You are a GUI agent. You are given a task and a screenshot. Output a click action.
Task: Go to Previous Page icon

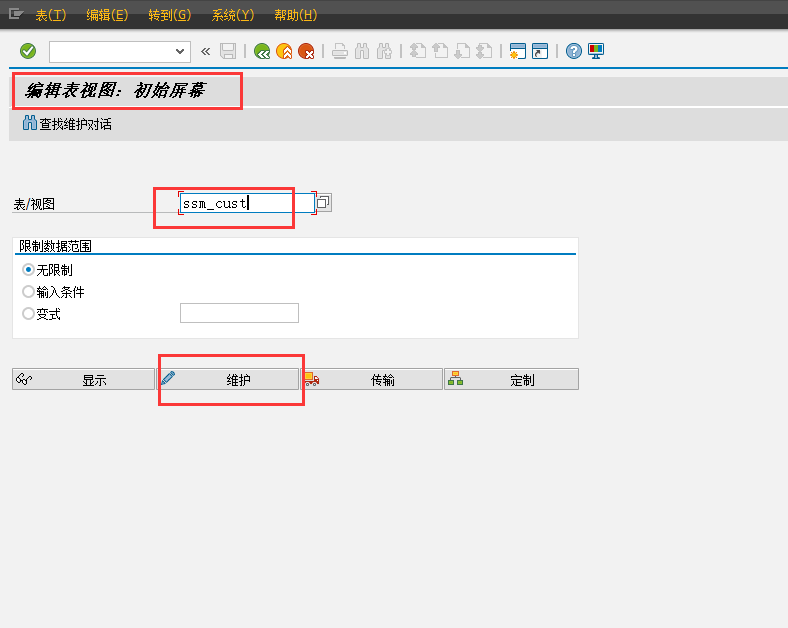tap(440, 51)
